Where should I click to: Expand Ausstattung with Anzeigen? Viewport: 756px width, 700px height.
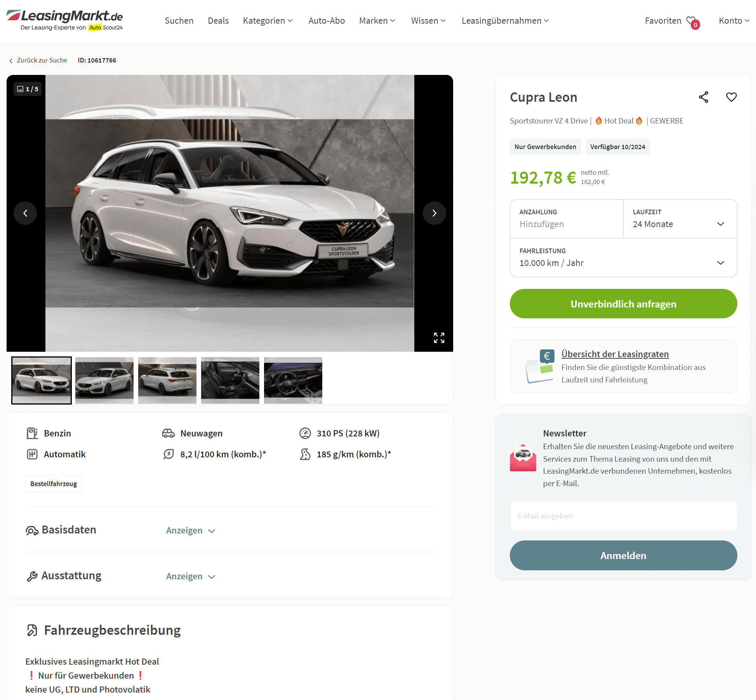point(191,576)
